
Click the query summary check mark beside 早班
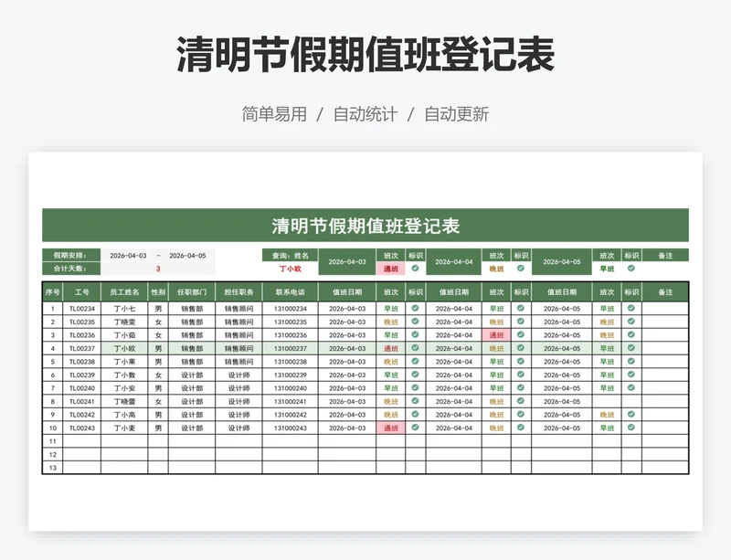click(630, 269)
